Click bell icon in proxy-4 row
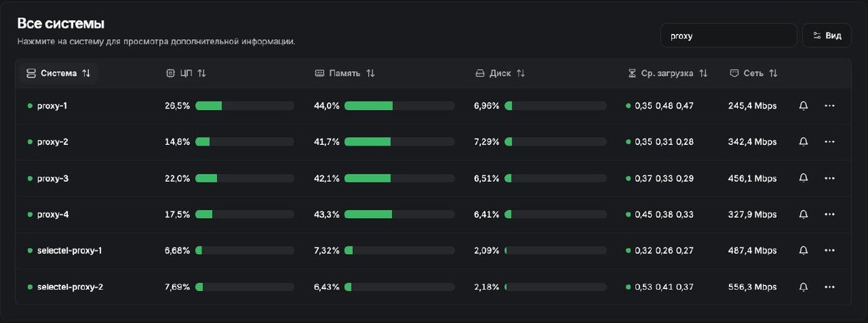The height and width of the screenshot is (323, 868). coord(803,214)
